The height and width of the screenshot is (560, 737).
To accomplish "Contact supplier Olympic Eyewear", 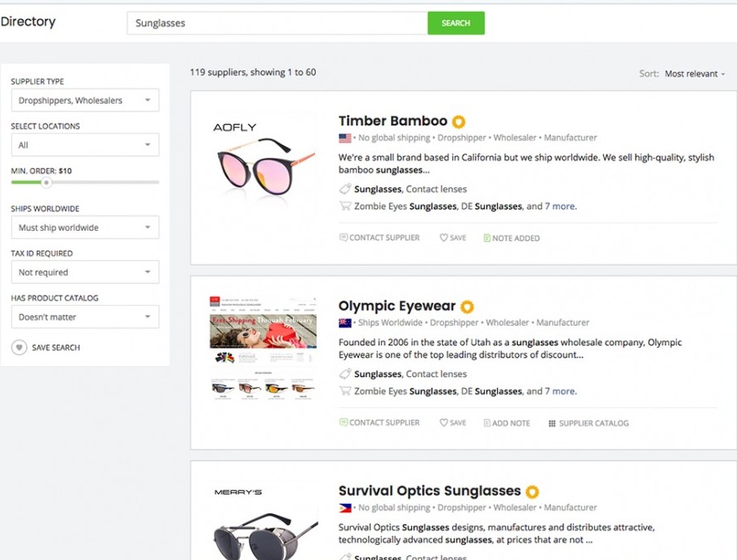I will (379, 423).
